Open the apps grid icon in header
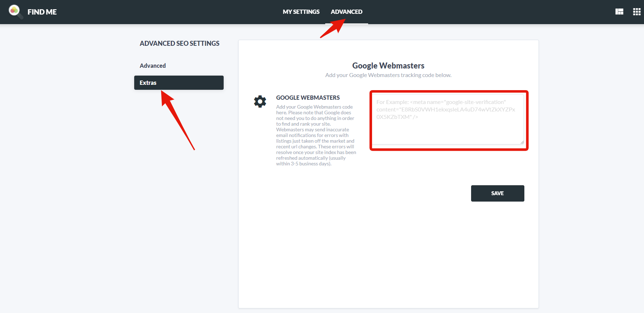644x313 pixels. [x=637, y=12]
